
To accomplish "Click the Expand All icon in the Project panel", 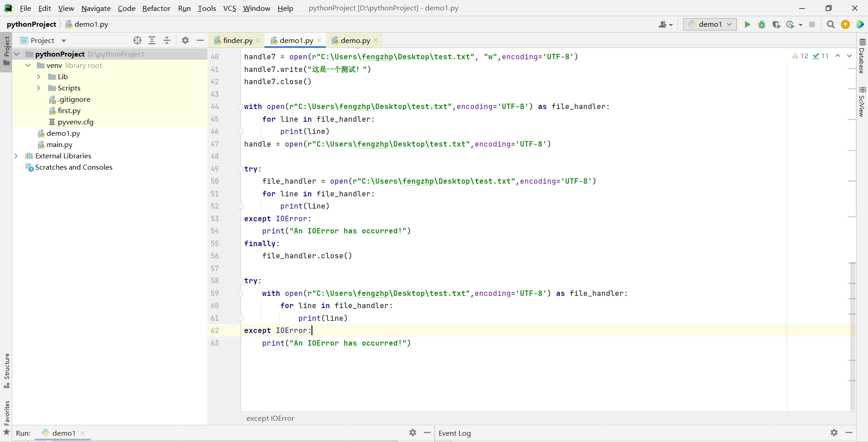I will point(152,40).
